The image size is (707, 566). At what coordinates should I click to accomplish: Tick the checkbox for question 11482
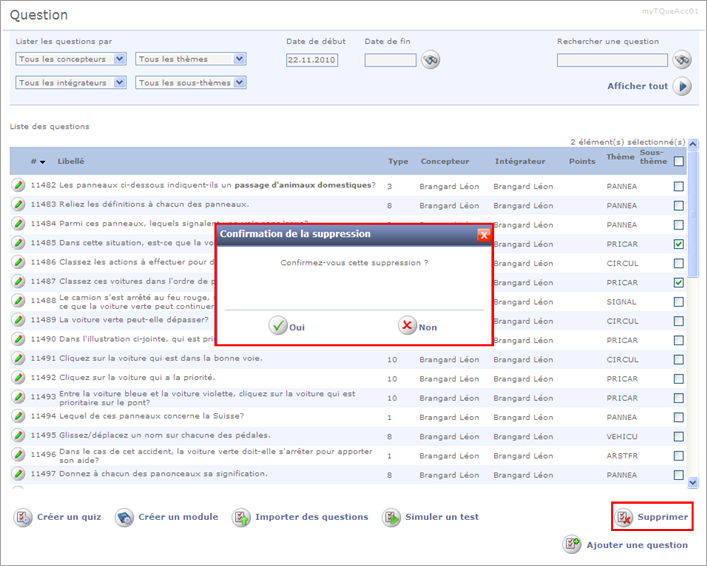click(x=679, y=186)
